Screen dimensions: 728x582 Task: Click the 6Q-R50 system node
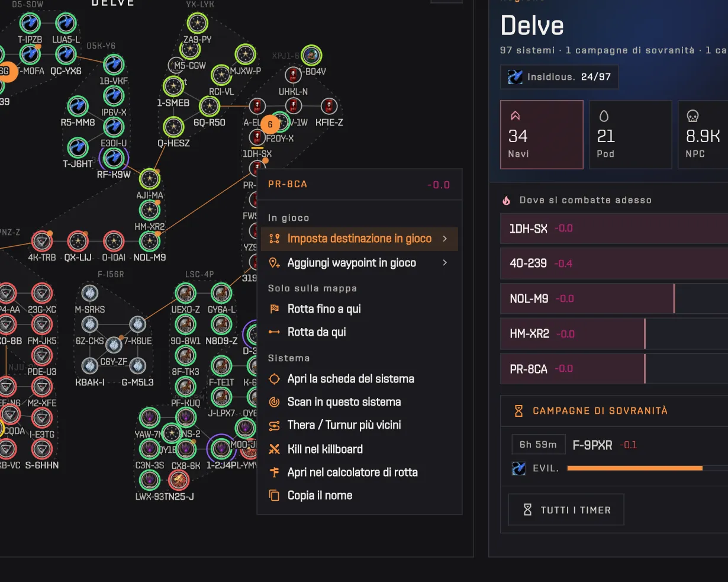point(209,107)
